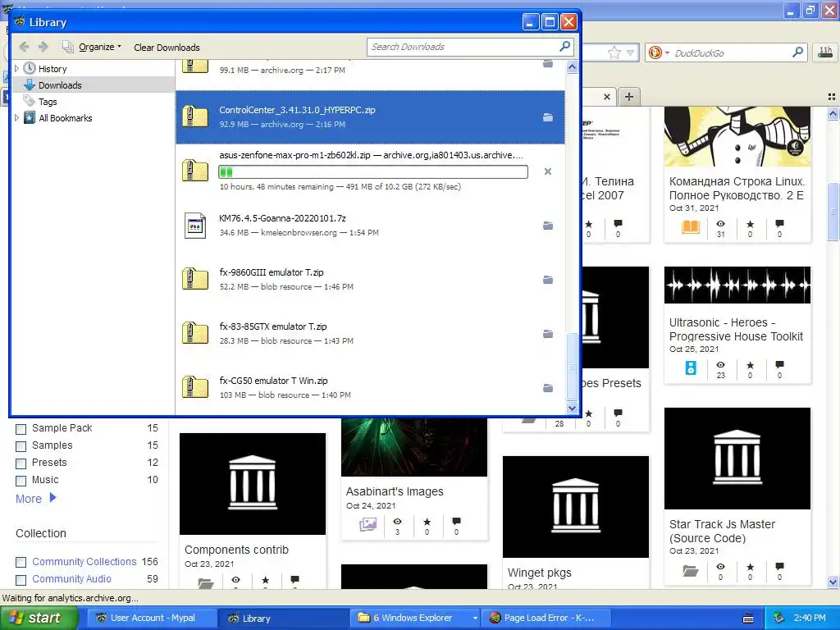Click the magnifier in Search Downloads

pyautogui.click(x=564, y=47)
